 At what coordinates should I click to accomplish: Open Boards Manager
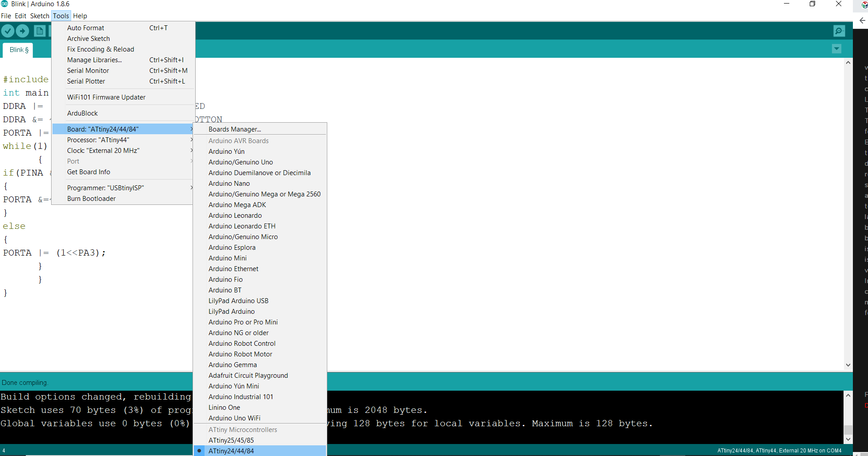(260, 129)
